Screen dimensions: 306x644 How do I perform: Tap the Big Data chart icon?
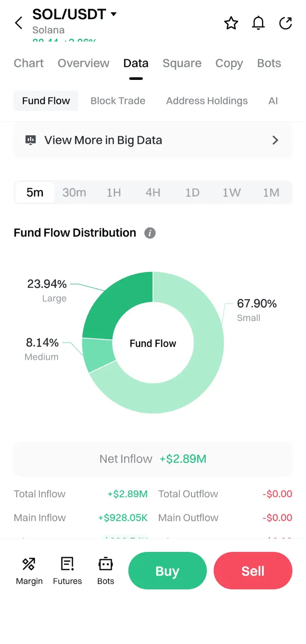click(x=31, y=140)
